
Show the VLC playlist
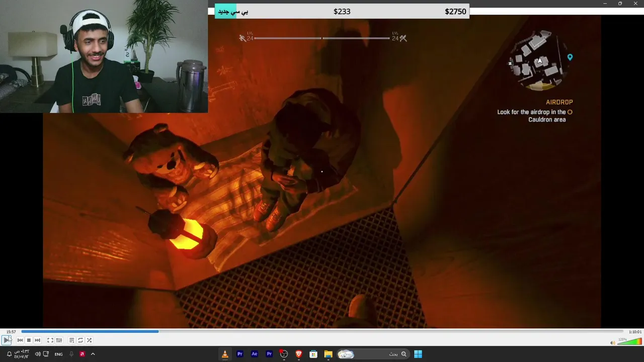tap(71, 340)
